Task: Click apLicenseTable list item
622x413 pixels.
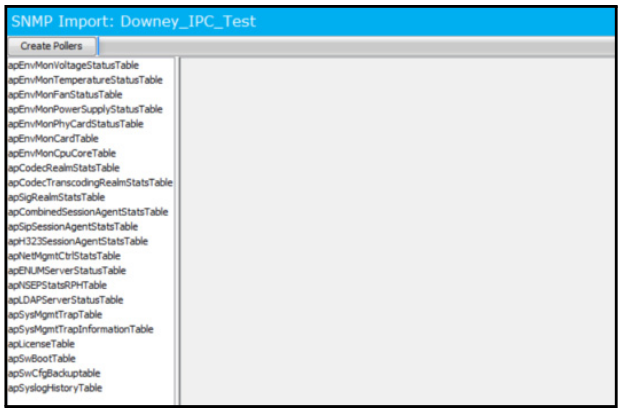Action: coord(41,344)
